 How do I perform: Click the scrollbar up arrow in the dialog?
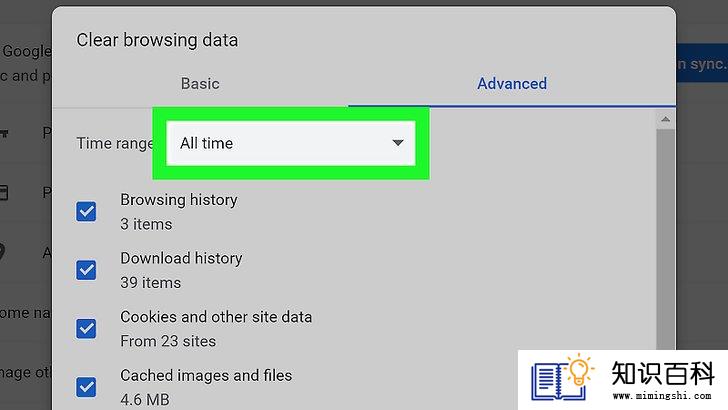pyautogui.click(x=665, y=120)
